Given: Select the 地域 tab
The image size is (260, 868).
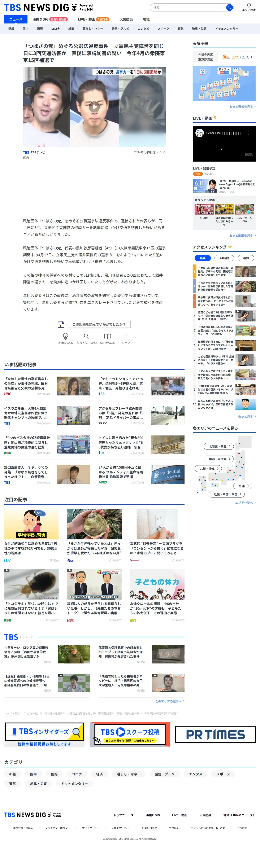Looking at the screenshot, I should point(146,19).
